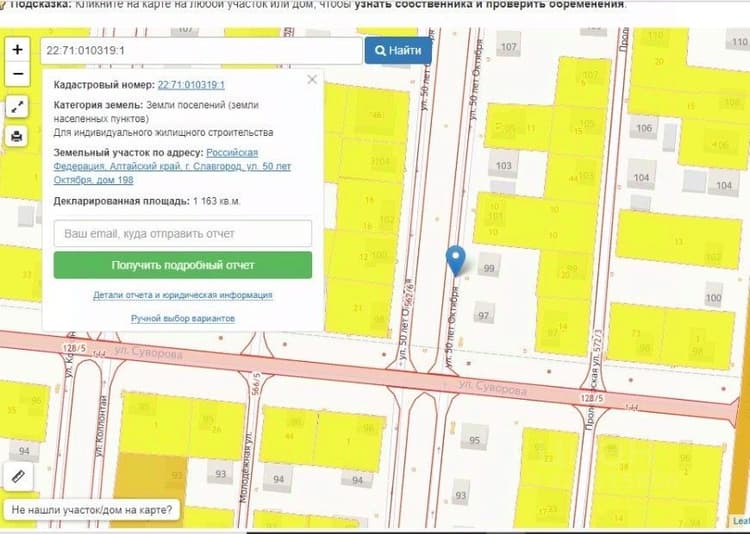Screen dimensions: 750x534
Task: Select building 103 on the map
Action: [504, 165]
